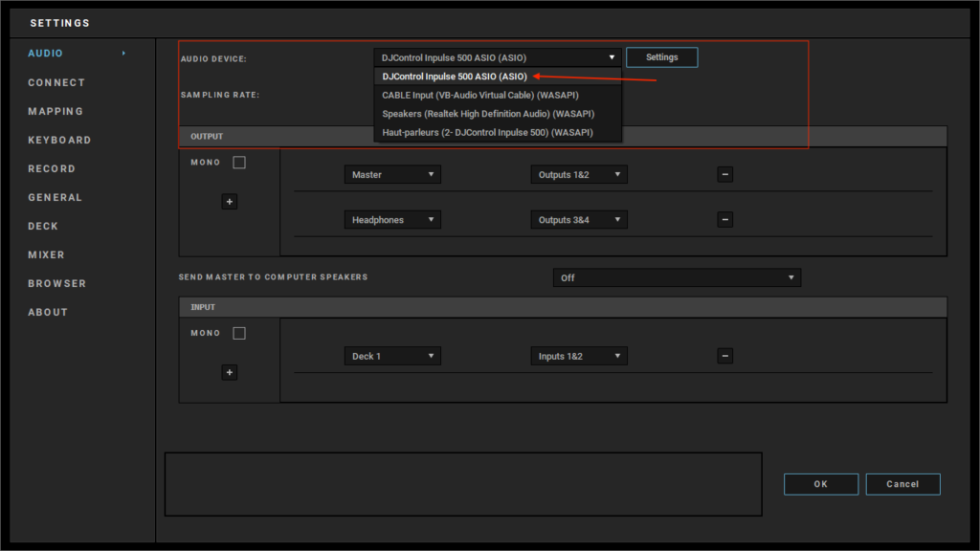Open the Mapping settings section
980x551 pixels.
(x=56, y=112)
